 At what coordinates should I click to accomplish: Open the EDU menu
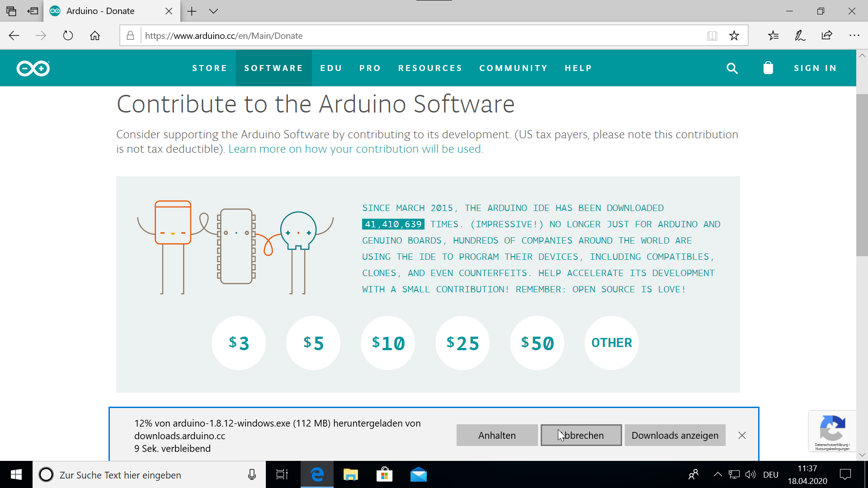pyautogui.click(x=331, y=68)
